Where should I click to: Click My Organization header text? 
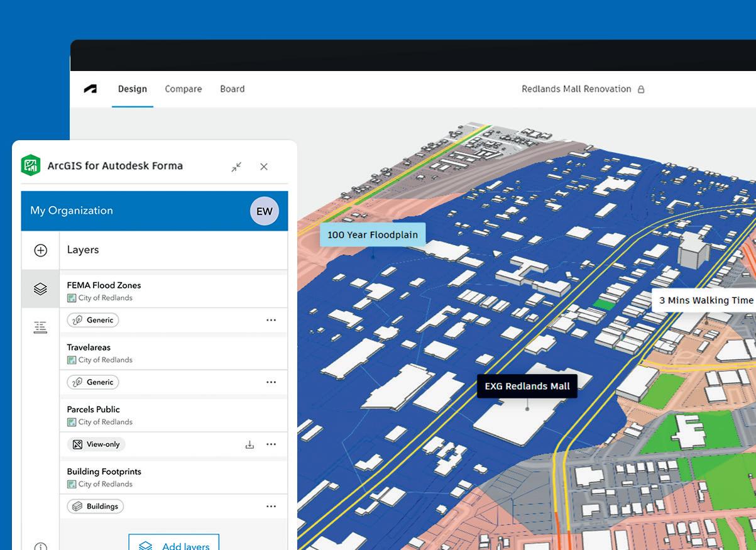(x=72, y=211)
